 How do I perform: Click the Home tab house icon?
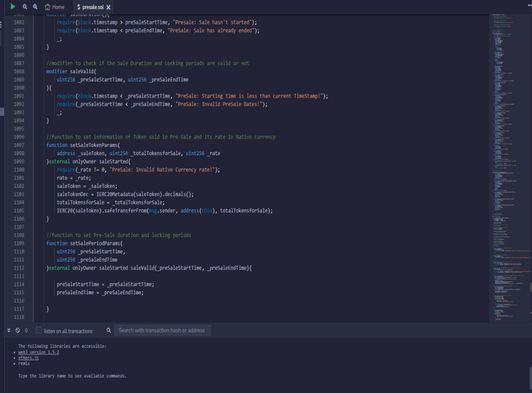pyautogui.click(x=48, y=7)
